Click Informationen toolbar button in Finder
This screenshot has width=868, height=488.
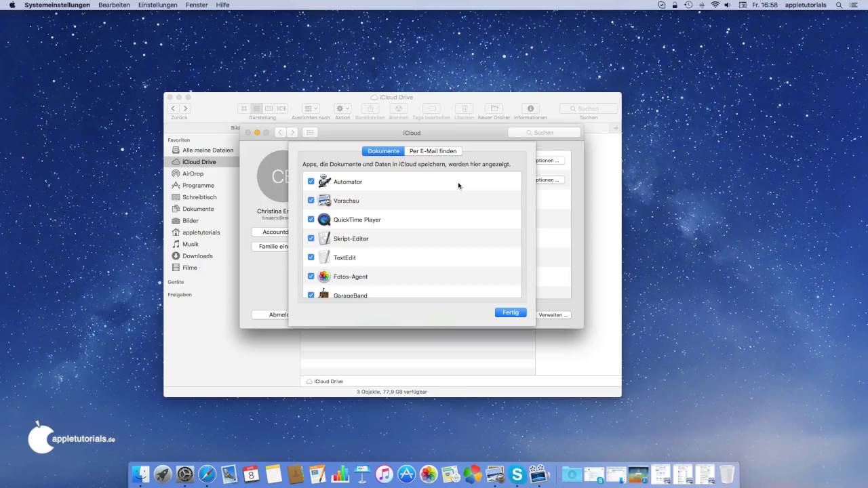(530, 108)
